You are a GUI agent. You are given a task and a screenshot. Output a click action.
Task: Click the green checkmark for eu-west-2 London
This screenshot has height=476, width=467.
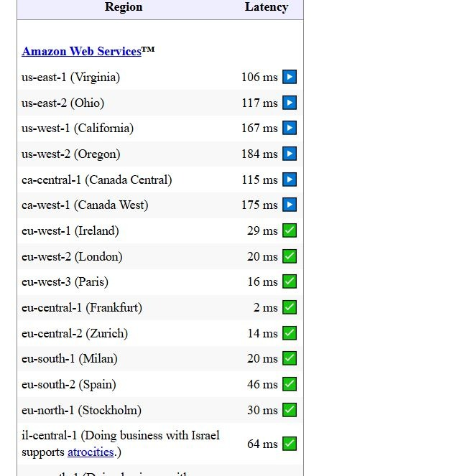click(290, 256)
